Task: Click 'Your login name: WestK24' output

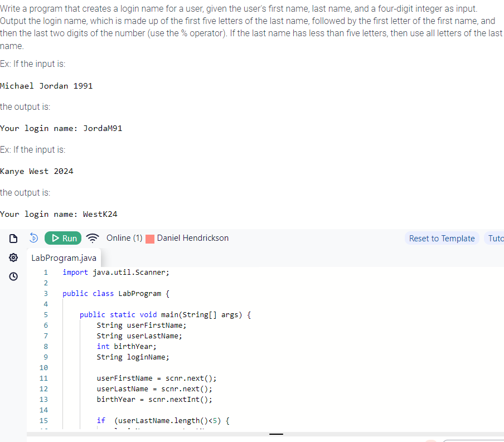Action: tap(59, 214)
